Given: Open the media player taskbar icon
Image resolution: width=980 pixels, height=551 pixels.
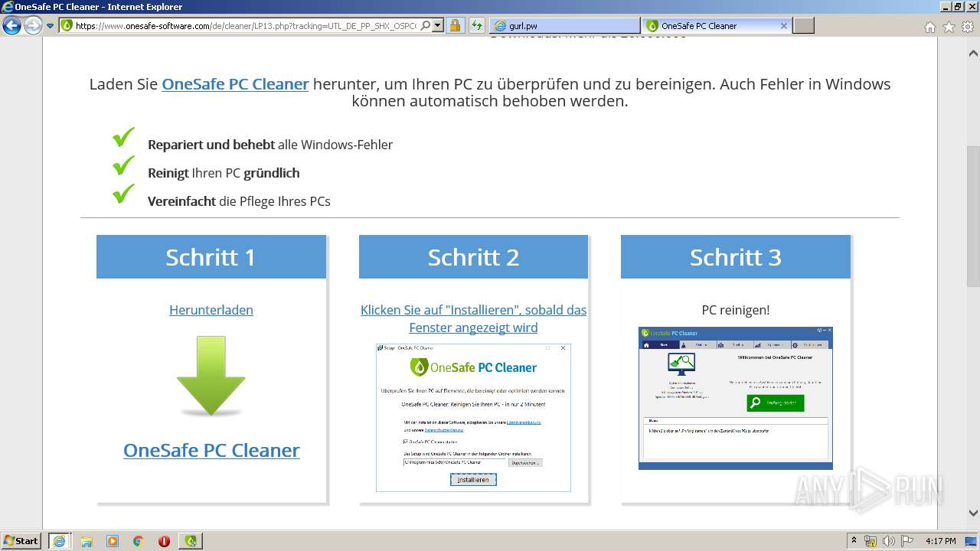Looking at the screenshot, I should [113, 541].
